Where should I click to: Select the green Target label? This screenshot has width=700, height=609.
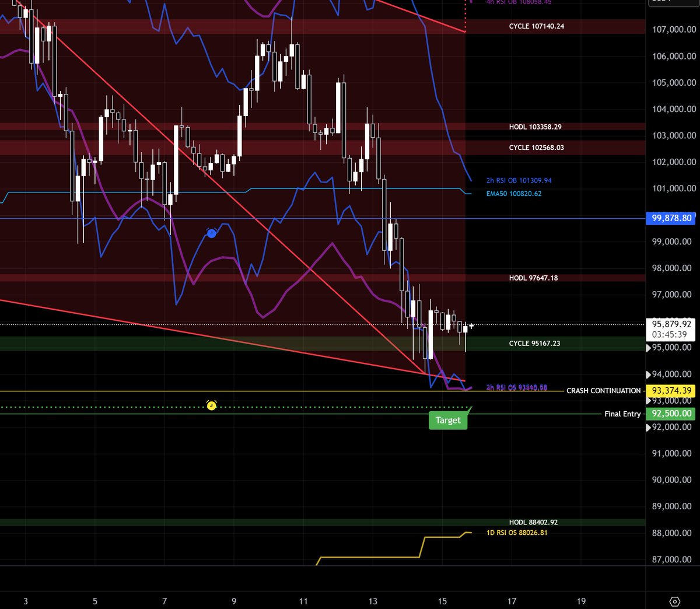tap(448, 420)
